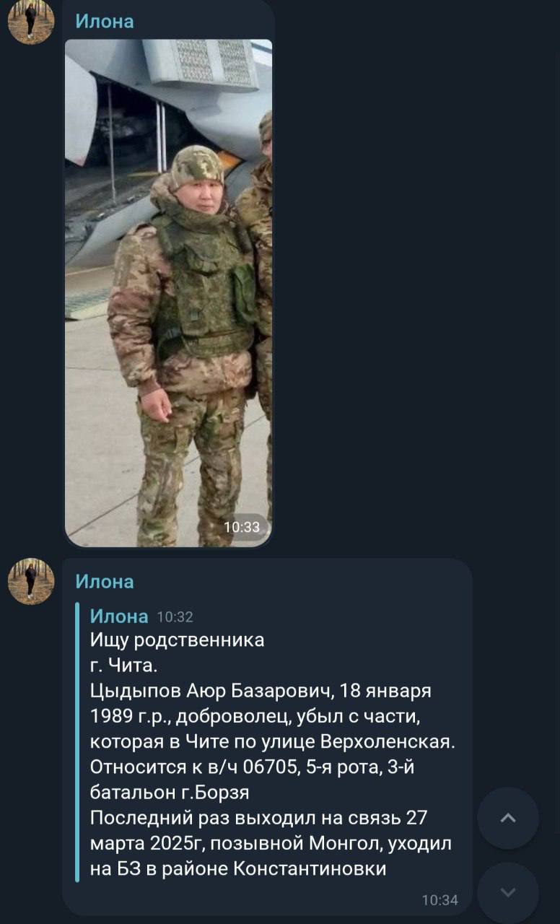The height and width of the screenshot is (924, 560).
Task: Select the line 'г. Чита.'
Action: [x=119, y=666]
